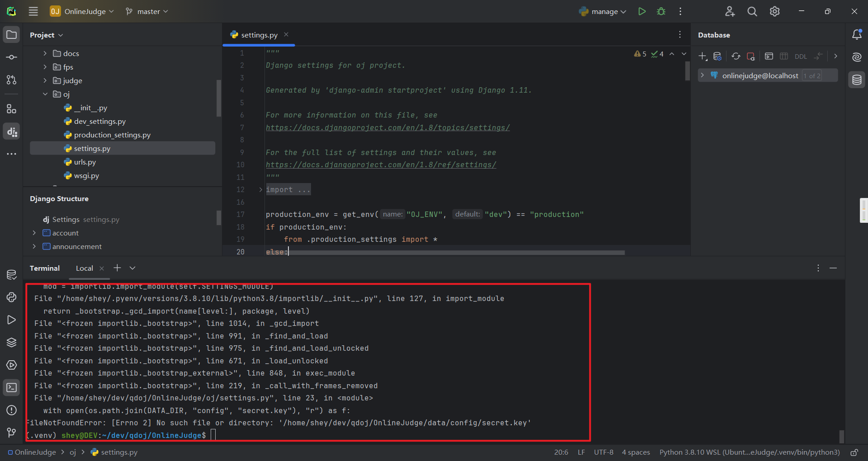
Task: Open the Commit tool window
Action: pyautogui.click(x=11, y=57)
